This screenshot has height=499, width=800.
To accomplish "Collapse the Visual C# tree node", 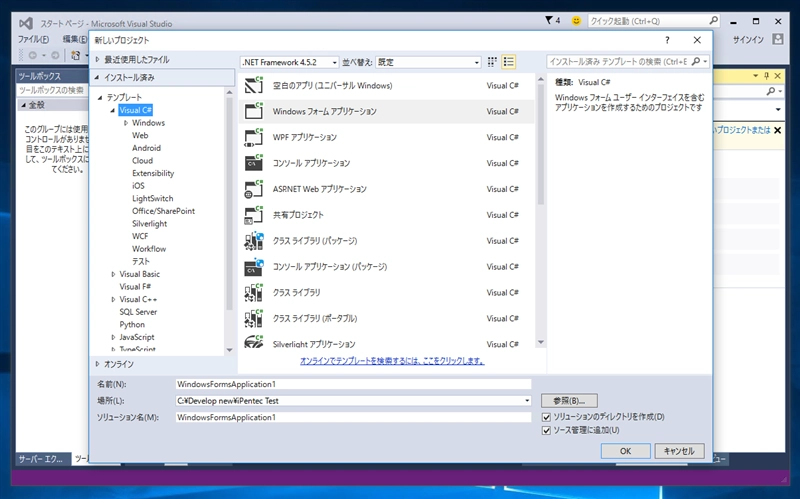I will [x=113, y=110].
